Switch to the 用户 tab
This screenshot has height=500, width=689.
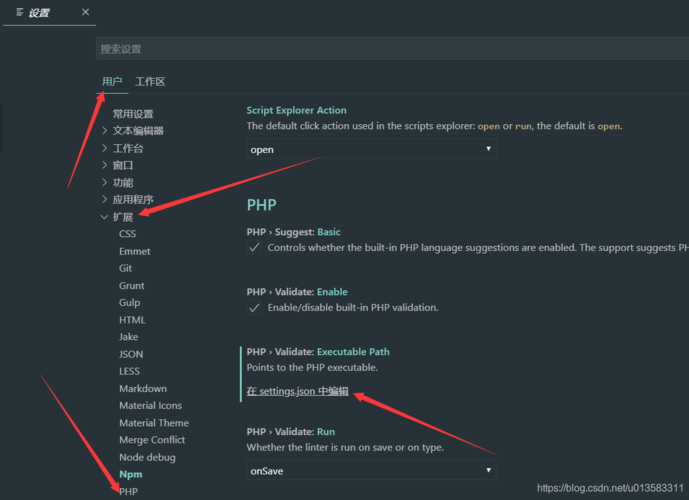tap(112, 82)
